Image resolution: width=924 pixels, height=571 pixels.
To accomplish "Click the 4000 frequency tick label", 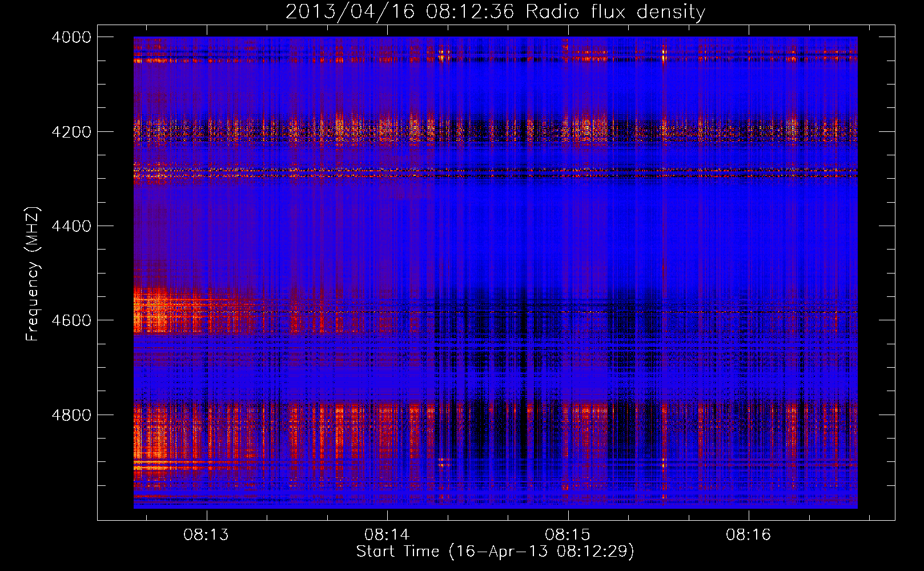I will [x=71, y=37].
